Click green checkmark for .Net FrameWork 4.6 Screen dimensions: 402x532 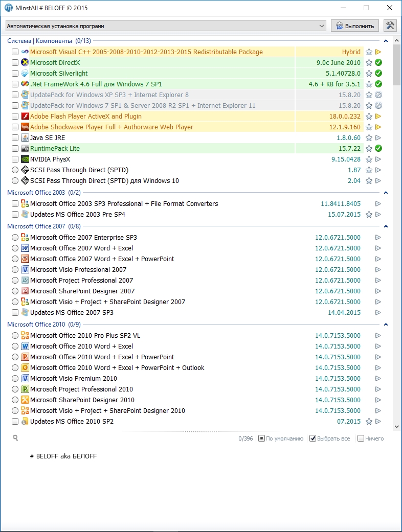378,84
